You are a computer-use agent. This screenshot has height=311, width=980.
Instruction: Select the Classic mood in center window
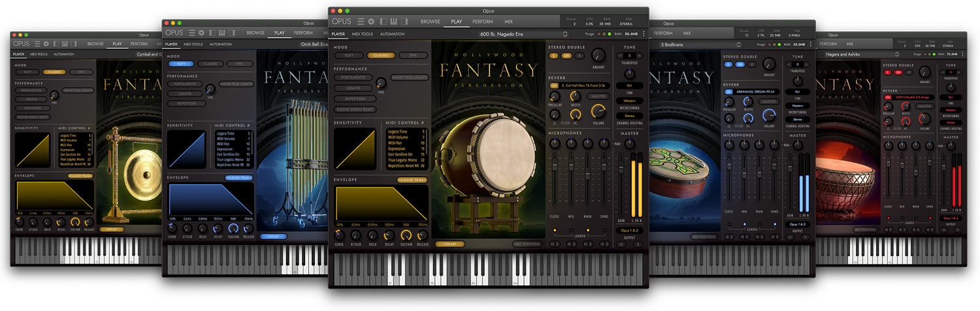point(382,56)
